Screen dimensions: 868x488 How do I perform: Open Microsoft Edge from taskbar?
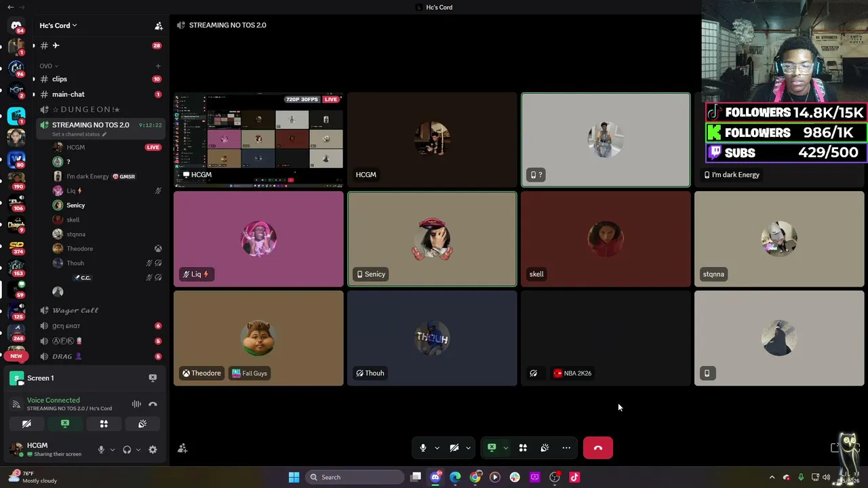455,477
